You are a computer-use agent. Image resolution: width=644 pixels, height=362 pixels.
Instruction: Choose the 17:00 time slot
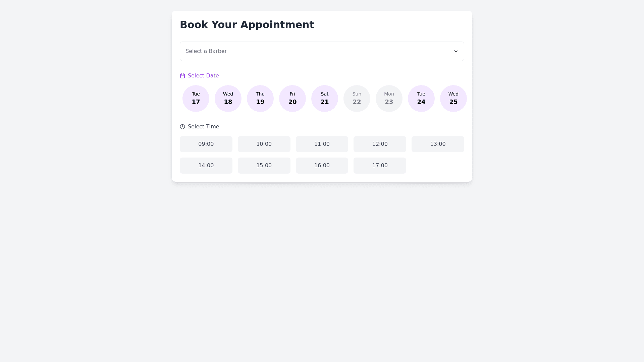point(380,166)
